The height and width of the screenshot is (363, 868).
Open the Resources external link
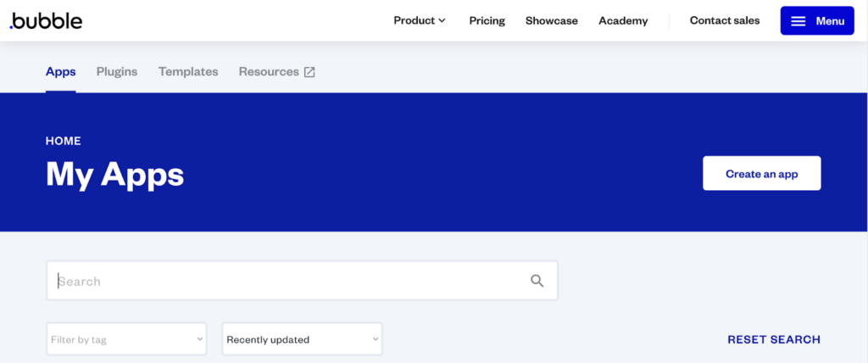277,71
